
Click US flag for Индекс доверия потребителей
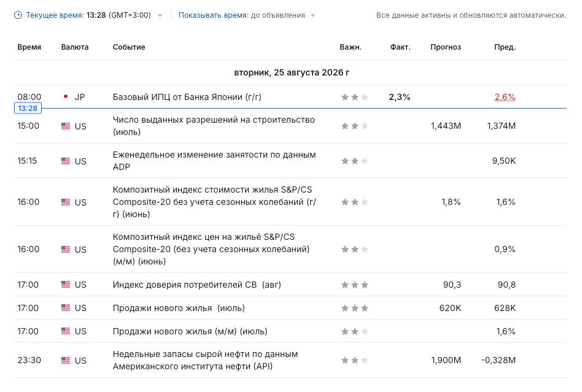pyautogui.click(x=66, y=285)
